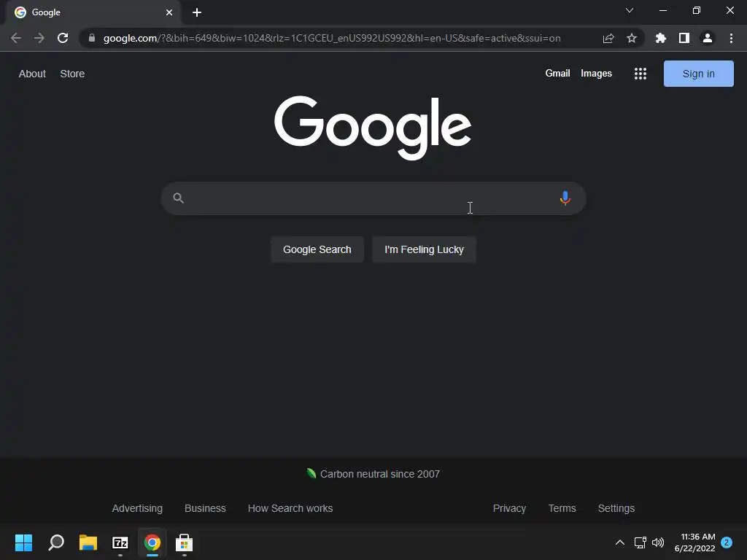Open Chrome's three-dot menu

click(x=731, y=38)
